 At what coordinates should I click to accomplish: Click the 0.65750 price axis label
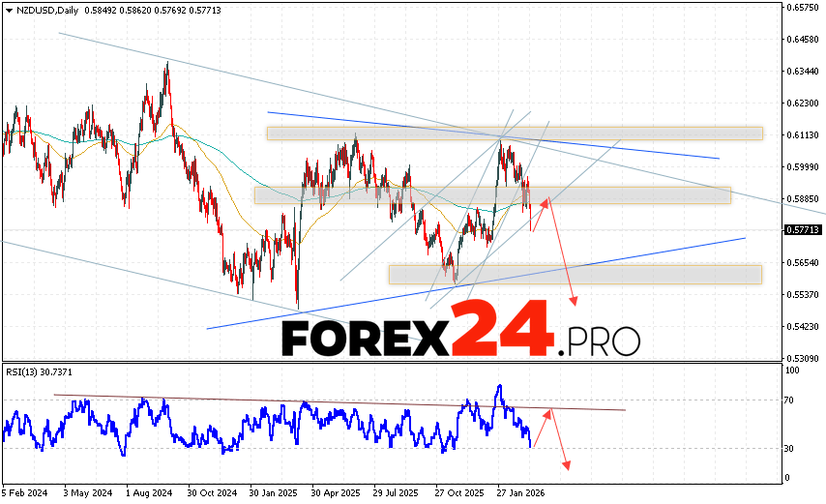(805, 8)
